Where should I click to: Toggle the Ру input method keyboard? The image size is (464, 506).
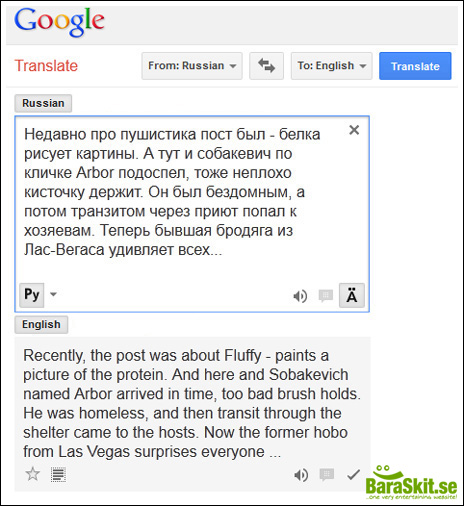(32, 295)
